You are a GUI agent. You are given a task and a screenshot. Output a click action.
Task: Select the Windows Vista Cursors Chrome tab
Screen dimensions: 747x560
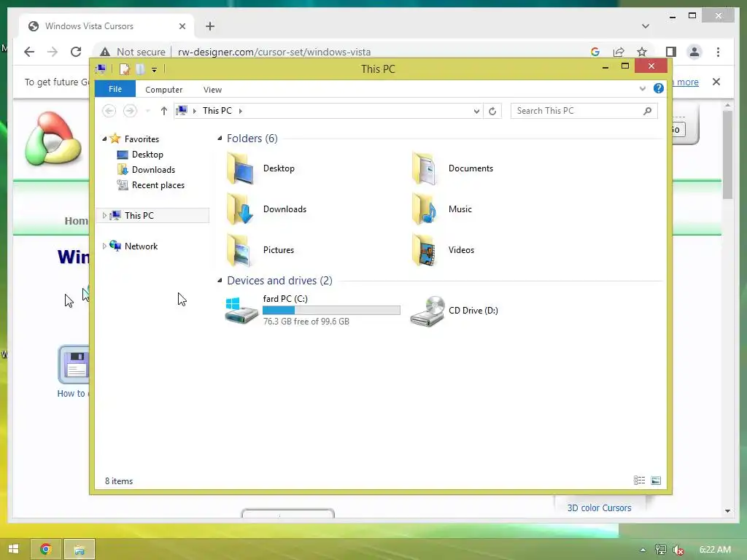click(107, 26)
